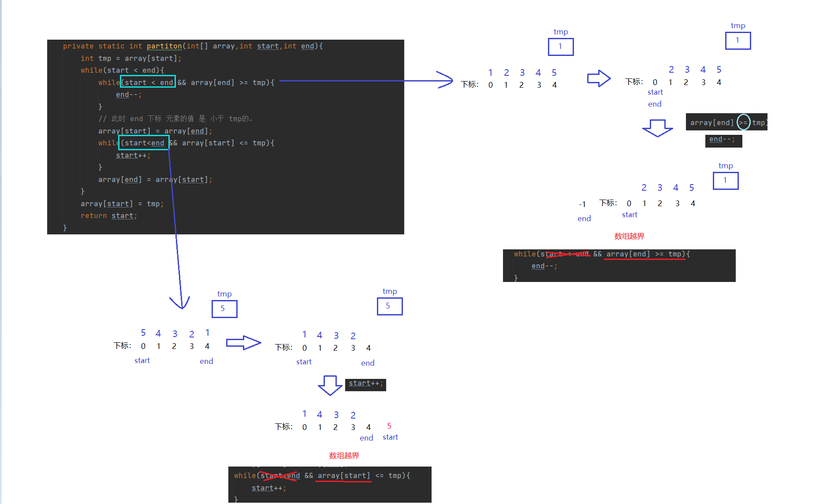Click the 'array[start] = array[end];' code line
The image size is (827, 504).
(155, 131)
